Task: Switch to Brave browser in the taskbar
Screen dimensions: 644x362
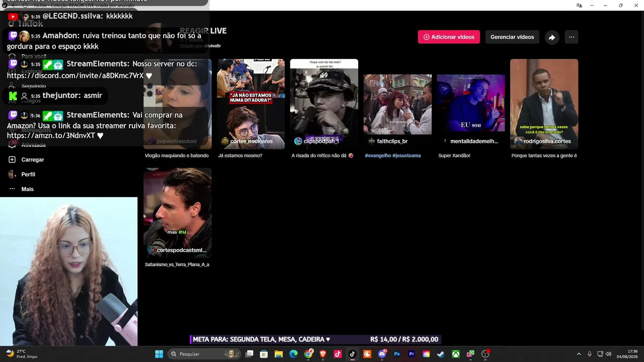Action: tap(323, 354)
